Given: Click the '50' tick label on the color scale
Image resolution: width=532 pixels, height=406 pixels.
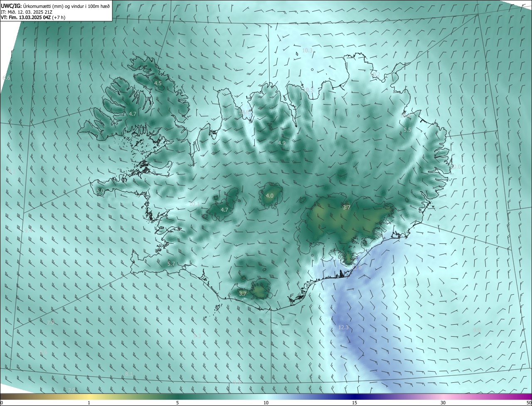Looking at the screenshot, I should [x=529, y=403].
